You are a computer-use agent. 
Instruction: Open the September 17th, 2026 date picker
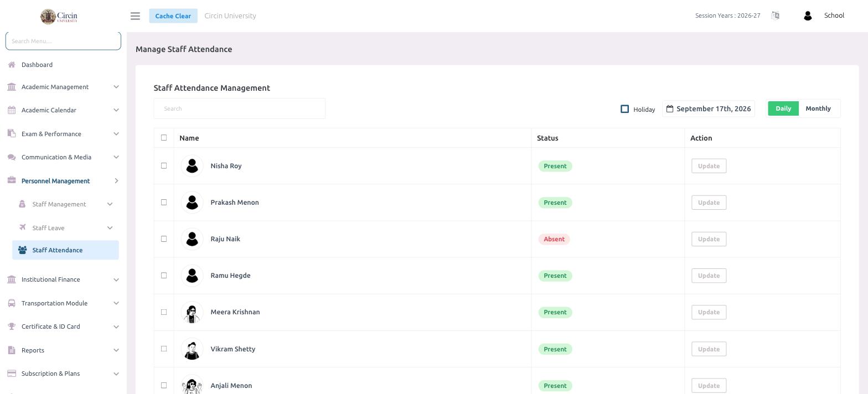(709, 108)
